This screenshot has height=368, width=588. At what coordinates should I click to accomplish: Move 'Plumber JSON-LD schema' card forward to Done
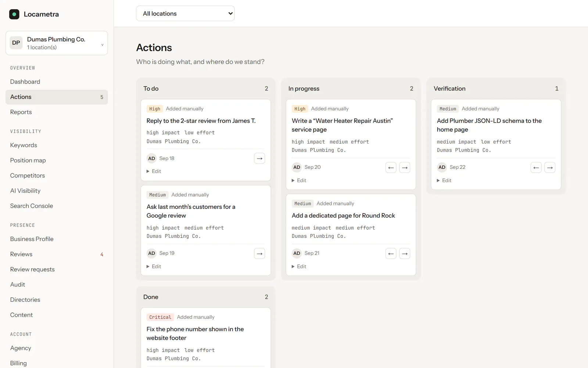pyautogui.click(x=550, y=167)
